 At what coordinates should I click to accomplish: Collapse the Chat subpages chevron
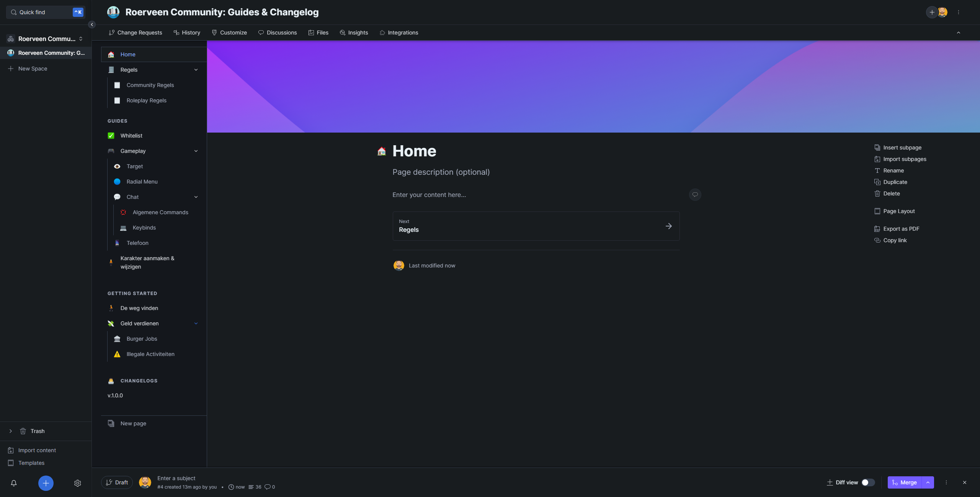tap(196, 197)
